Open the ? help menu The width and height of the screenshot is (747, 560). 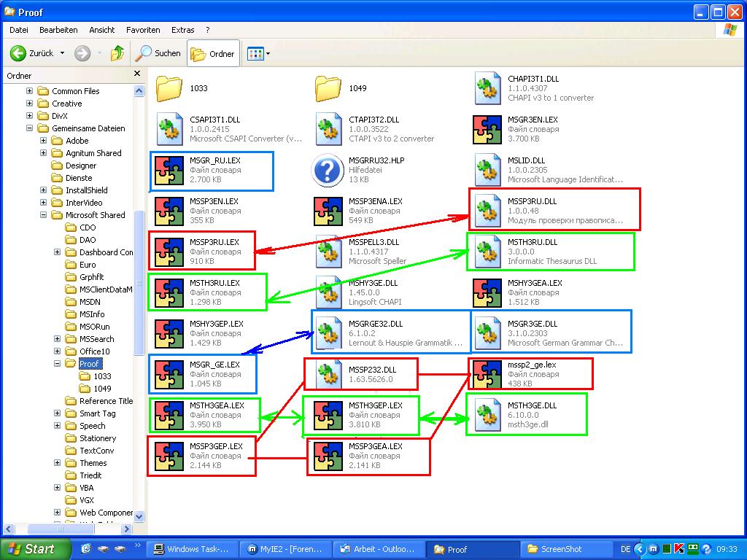(x=208, y=30)
